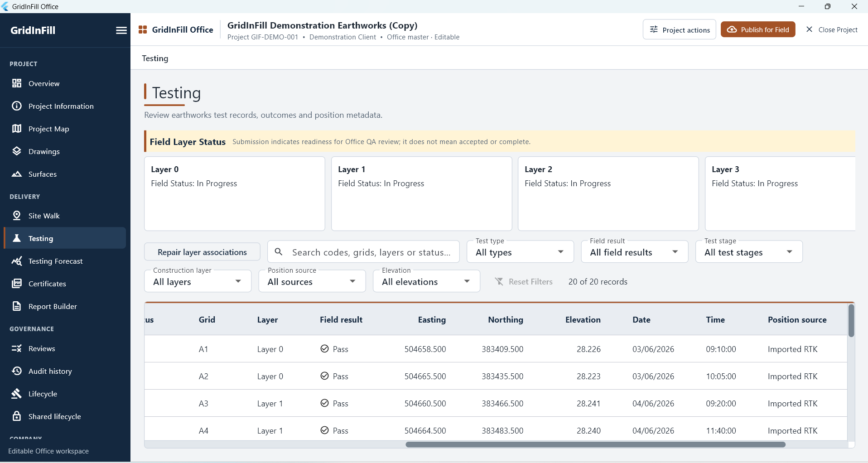
Task: Click the Shared lifecycle lock icon
Action: tap(17, 416)
